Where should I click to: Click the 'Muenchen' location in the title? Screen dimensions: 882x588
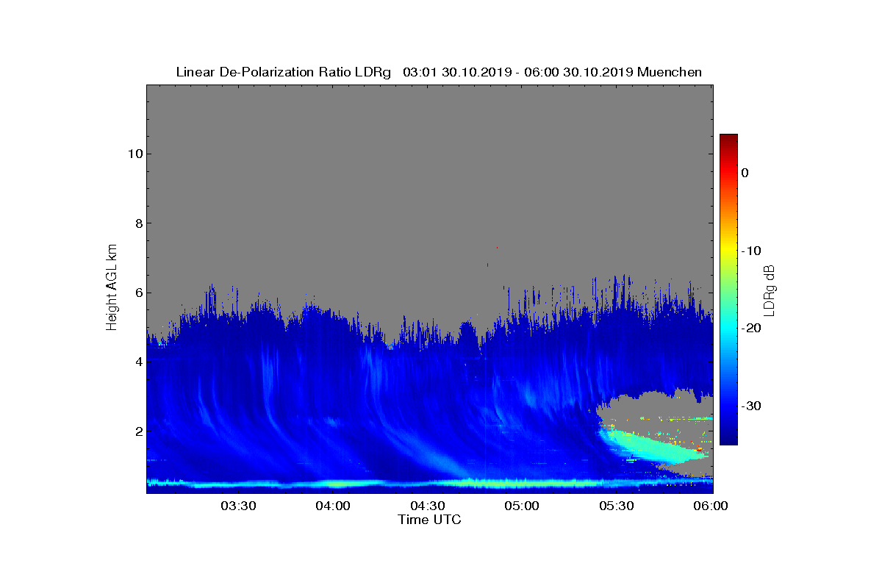[670, 72]
